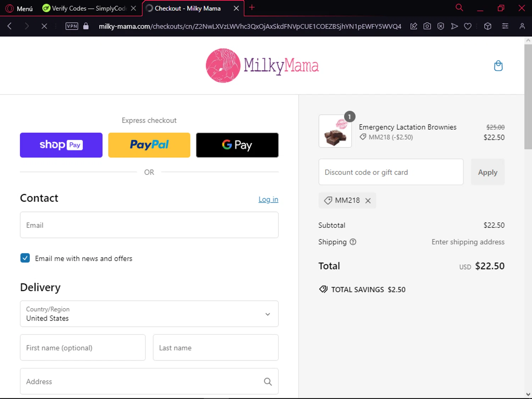
Task: Open the Easy Setup sliders icon
Action: [x=505, y=26]
